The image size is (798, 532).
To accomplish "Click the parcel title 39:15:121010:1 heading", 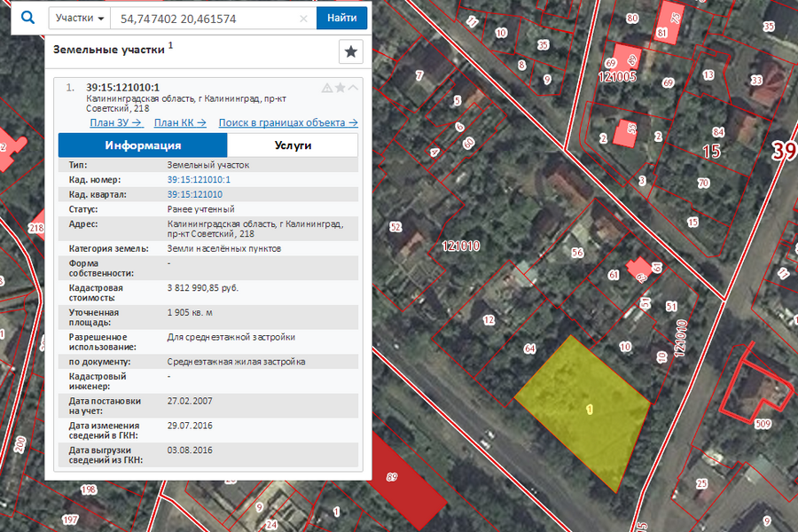I will [x=122, y=87].
